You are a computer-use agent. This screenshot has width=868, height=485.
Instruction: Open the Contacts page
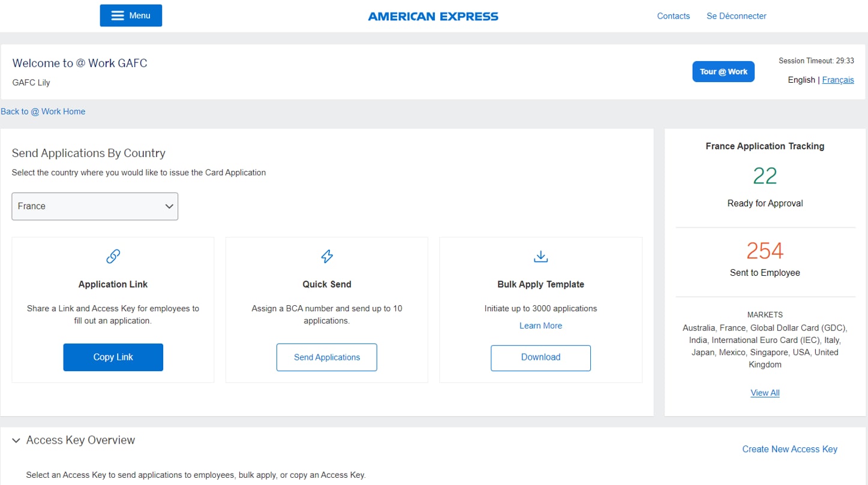[x=673, y=16]
